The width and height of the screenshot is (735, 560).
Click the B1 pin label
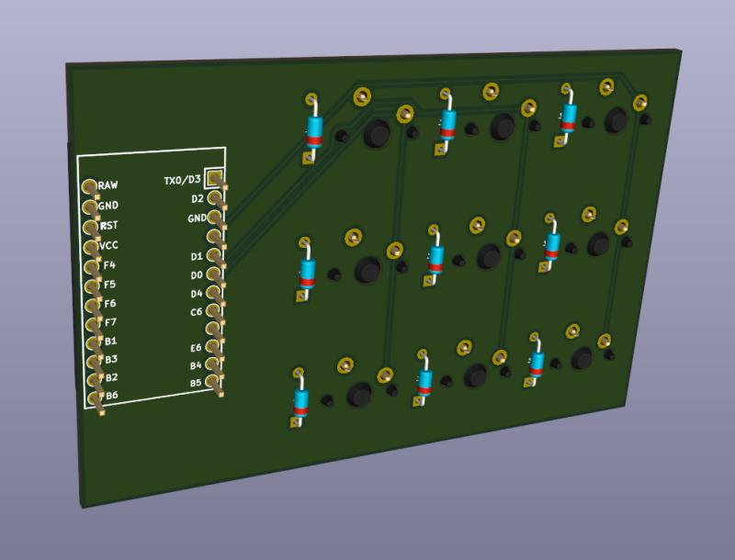coord(110,341)
